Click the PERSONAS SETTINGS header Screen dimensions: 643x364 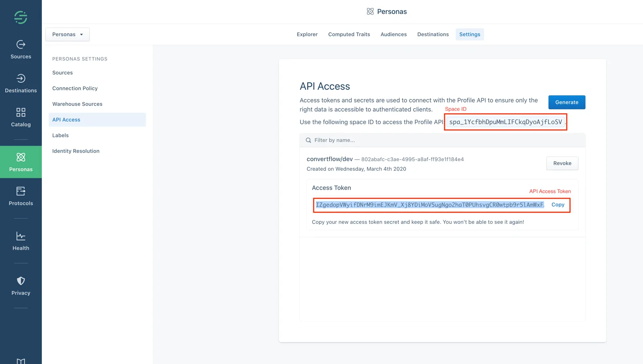[x=80, y=59]
